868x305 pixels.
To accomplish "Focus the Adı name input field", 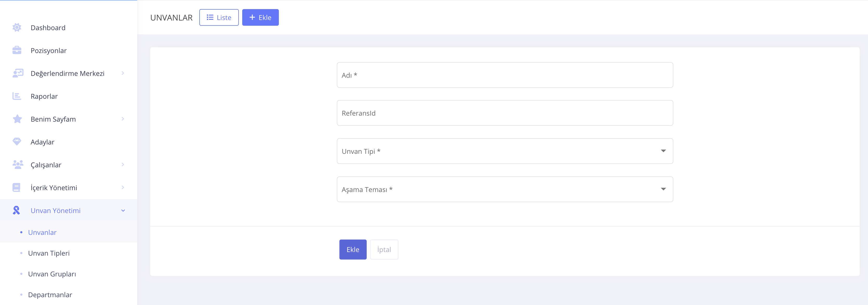I will point(504,75).
